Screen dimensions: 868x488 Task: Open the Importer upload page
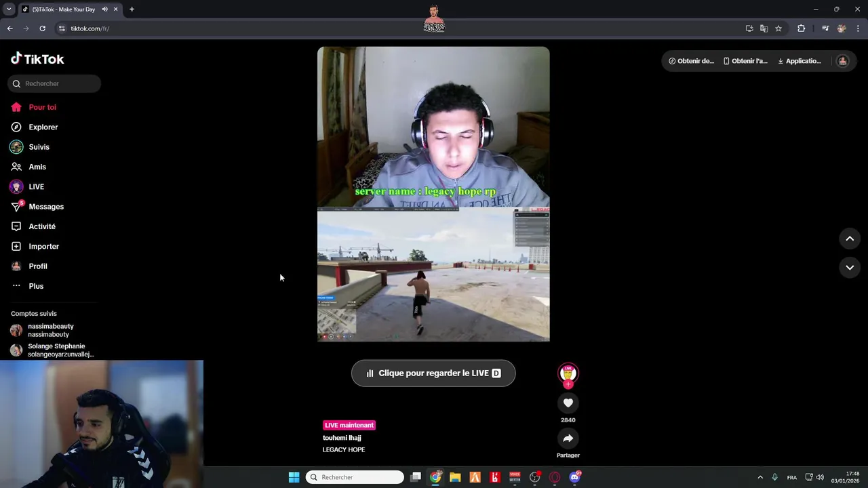point(35,246)
